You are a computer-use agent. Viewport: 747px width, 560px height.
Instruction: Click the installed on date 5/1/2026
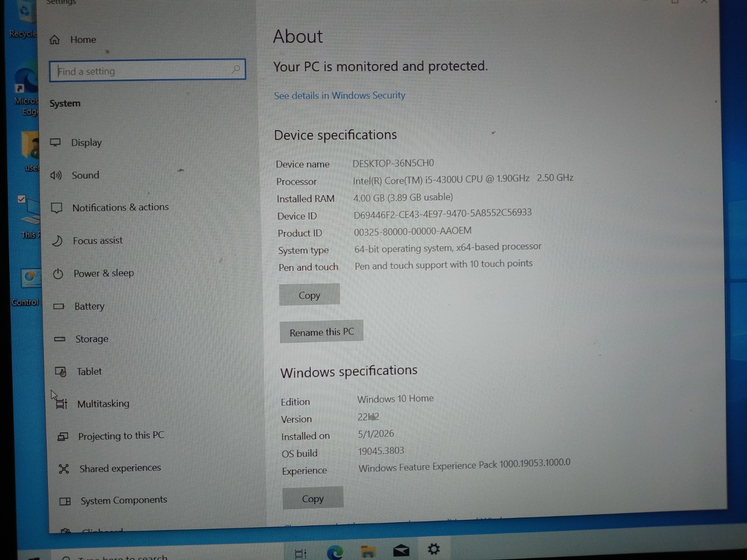pyautogui.click(x=376, y=434)
